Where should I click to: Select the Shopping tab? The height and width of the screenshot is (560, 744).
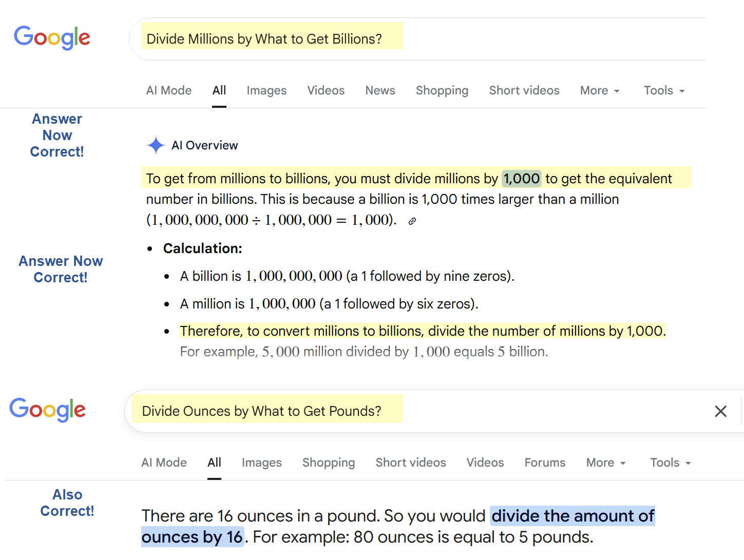click(442, 90)
